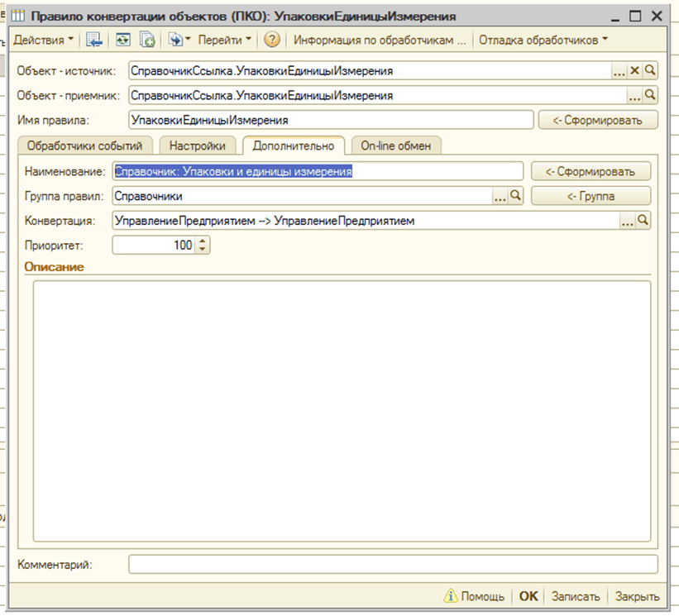Click the enter-based-on toolbar icon
Viewport: 679px width, 616px height.
tap(176, 40)
